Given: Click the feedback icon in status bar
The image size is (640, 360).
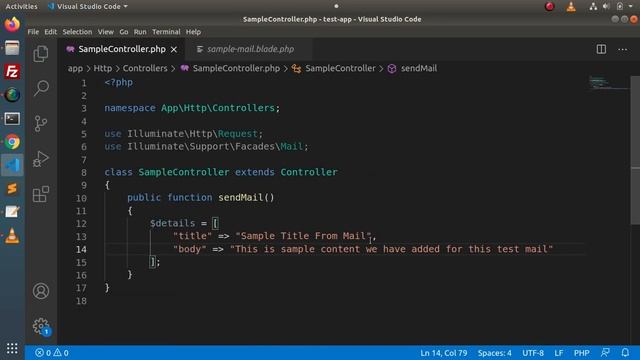Looking at the screenshot, I should pyautogui.click(x=605, y=353).
